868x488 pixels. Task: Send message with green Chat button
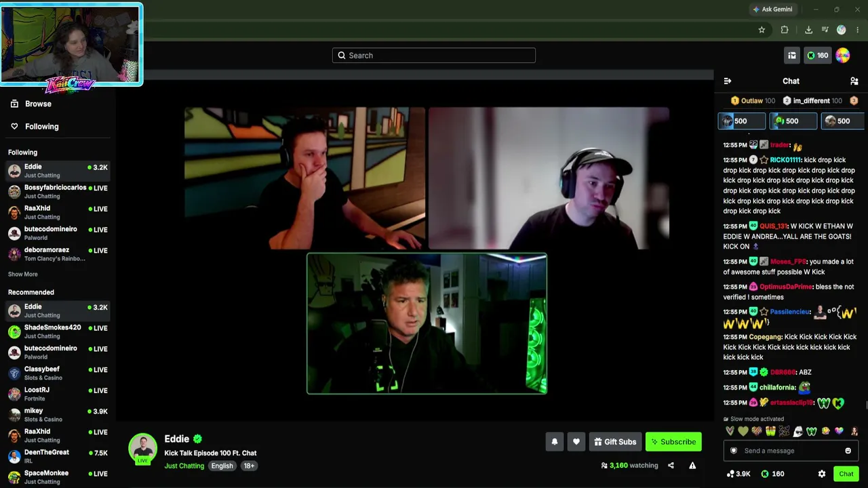pyautogui.click(x=846, y=474)
